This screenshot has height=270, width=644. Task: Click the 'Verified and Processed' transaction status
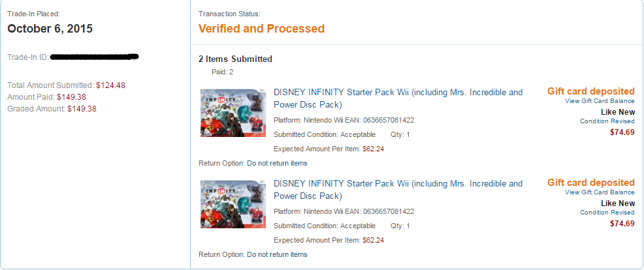coord(262,29)
